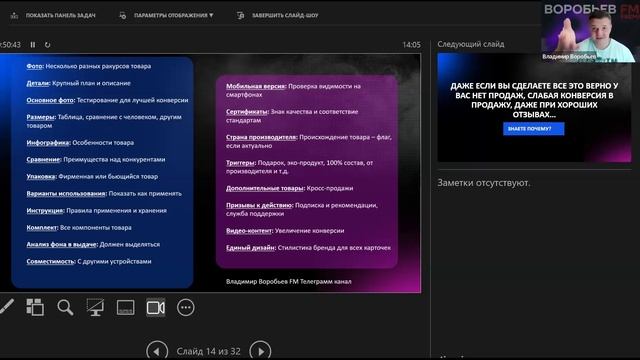Click the Инструкция underlined heading

(45, 211)
